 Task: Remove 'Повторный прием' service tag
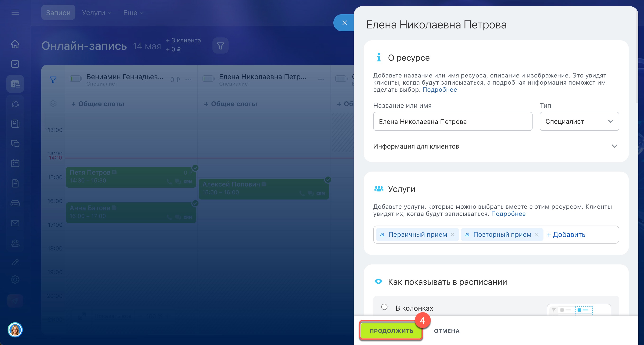(537, 234)
